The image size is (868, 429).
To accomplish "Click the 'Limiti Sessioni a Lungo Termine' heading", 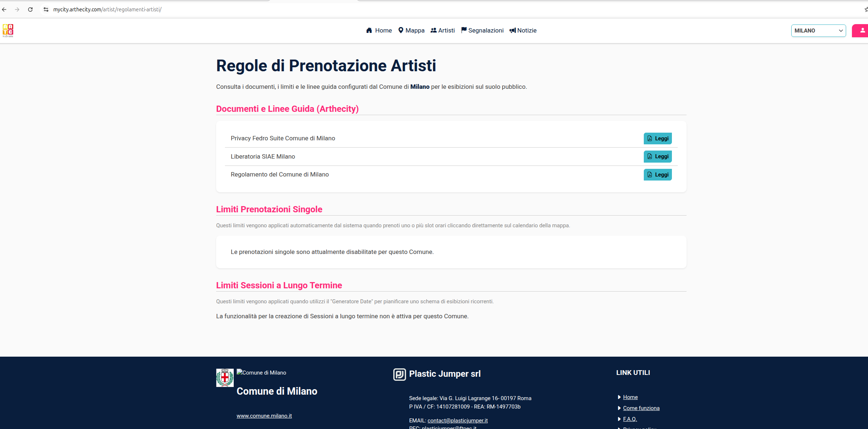I will (x=279, y=285).
